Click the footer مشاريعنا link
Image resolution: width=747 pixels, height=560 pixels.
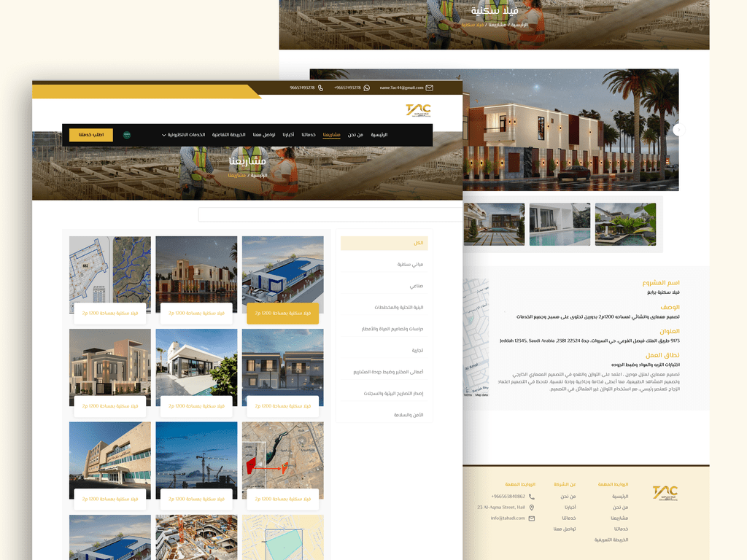coord(619,518)
